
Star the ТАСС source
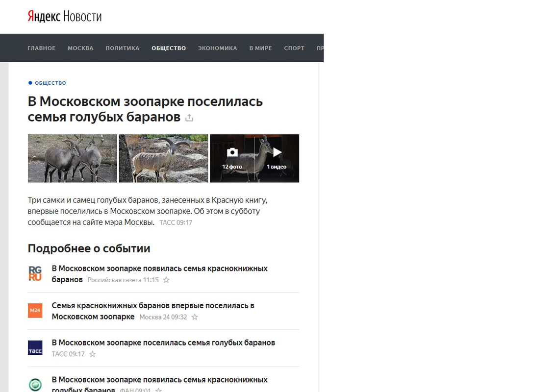[x=92, y=354]
